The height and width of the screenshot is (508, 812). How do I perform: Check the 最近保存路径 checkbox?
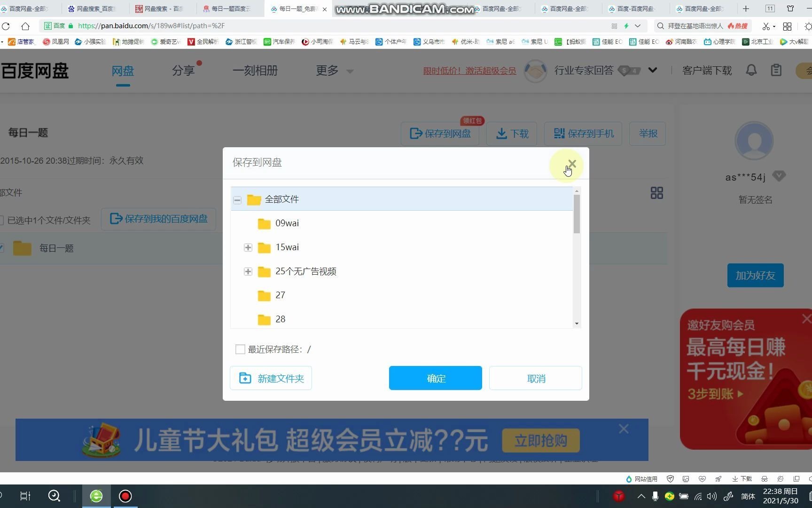click(x=240, y=349)
